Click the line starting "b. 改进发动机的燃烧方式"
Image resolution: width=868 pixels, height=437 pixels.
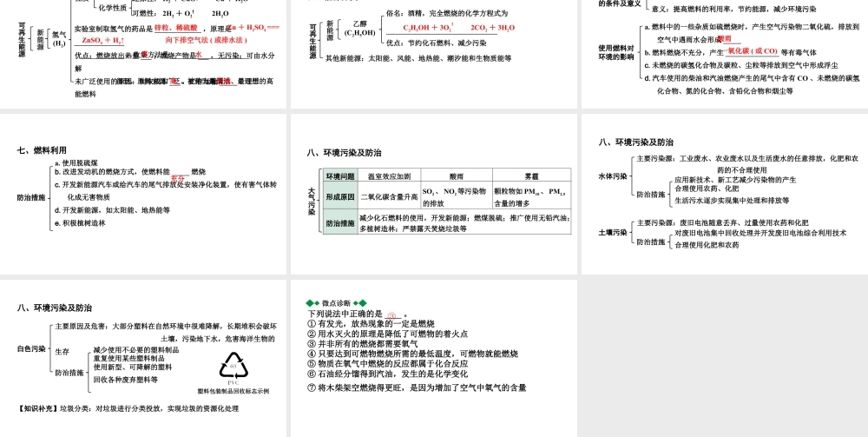(x=130, y=172)
